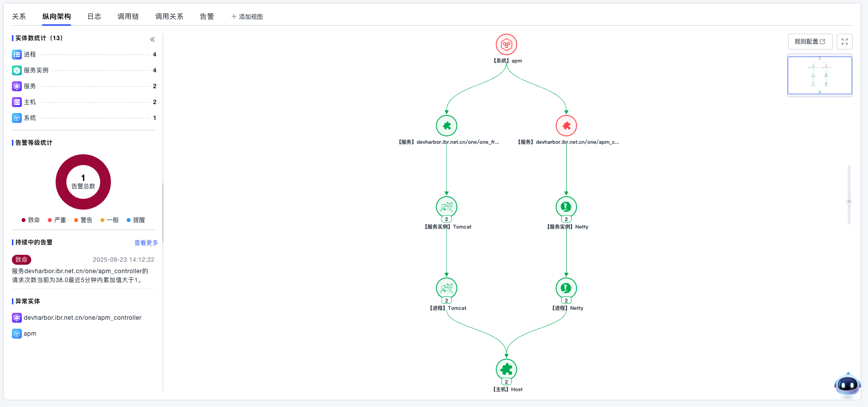Image resolution: width=868 pixels, height=407 pixels.
Task: Click the zoom slider handle
Action: coord(849,201)
